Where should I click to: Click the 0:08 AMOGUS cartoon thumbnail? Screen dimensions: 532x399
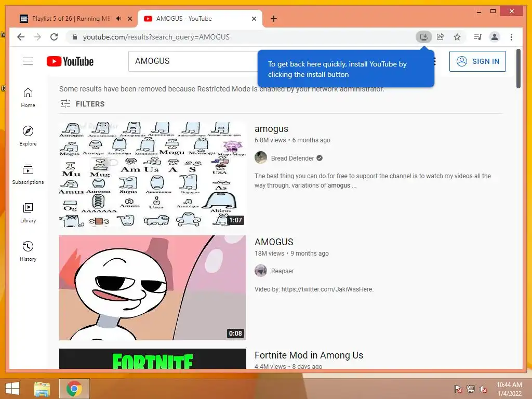pyautogui.click(x=152, y=288)
